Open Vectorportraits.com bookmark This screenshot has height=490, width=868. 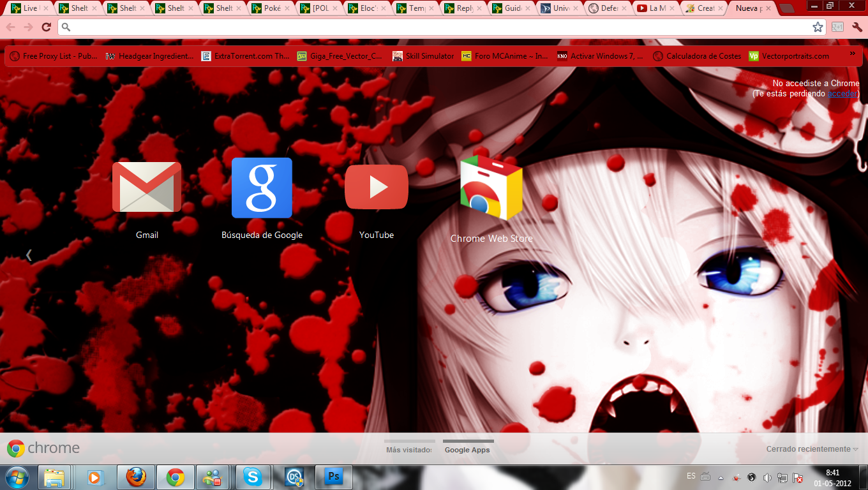789,56
